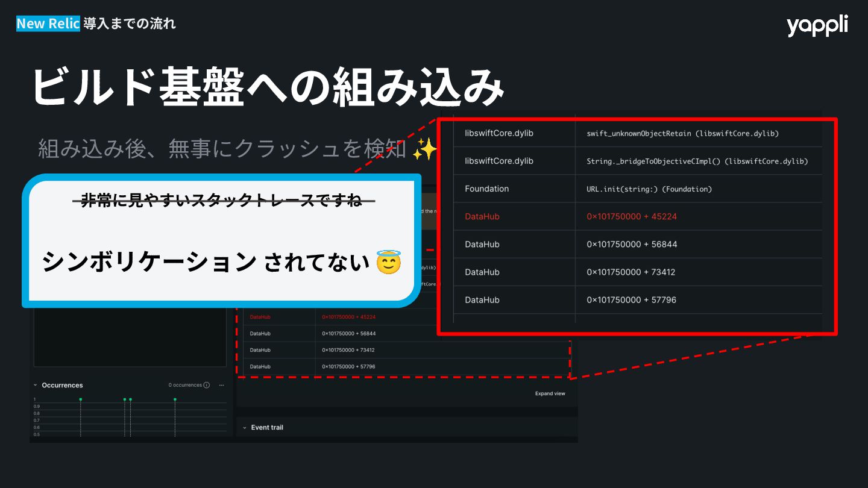Collapse the Occurrences section chevron

[x=35, y=385]
